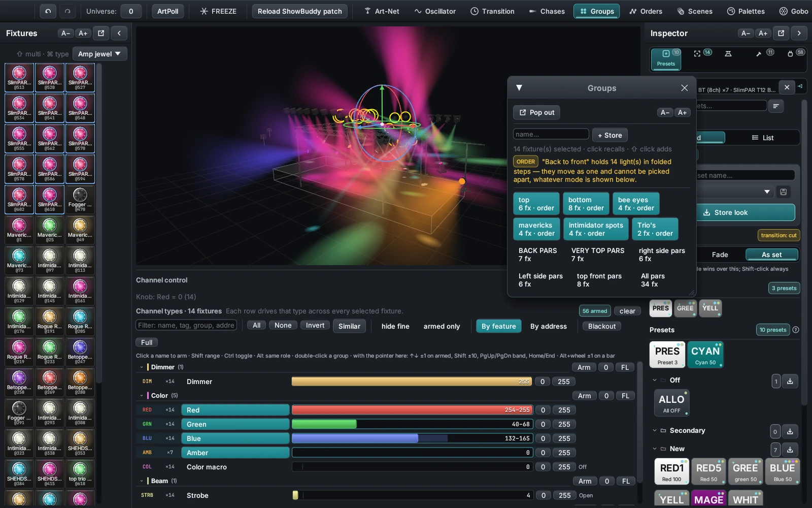Recall the 'mavericks' group
Image resolution: width=812 pixels, height=508 pixels.
[536, 229]
